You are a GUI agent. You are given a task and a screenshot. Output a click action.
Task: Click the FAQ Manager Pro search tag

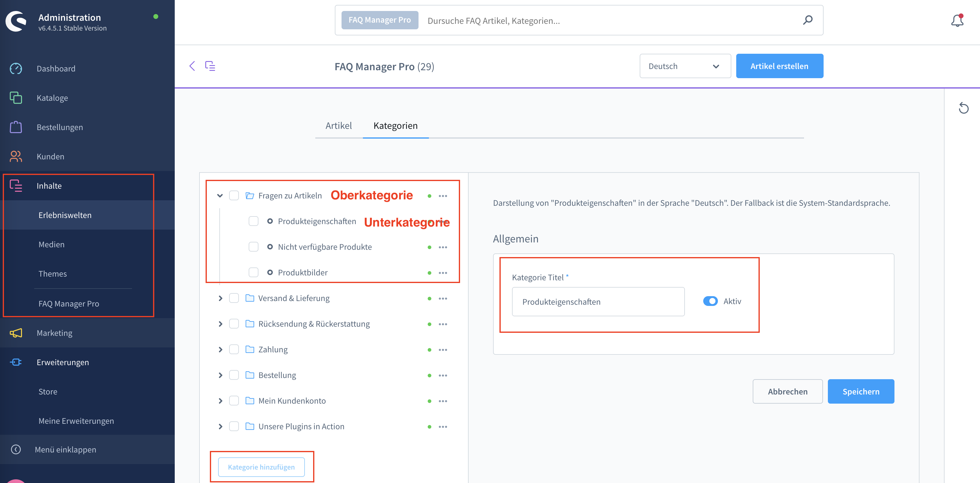click(x=380, y=20)
